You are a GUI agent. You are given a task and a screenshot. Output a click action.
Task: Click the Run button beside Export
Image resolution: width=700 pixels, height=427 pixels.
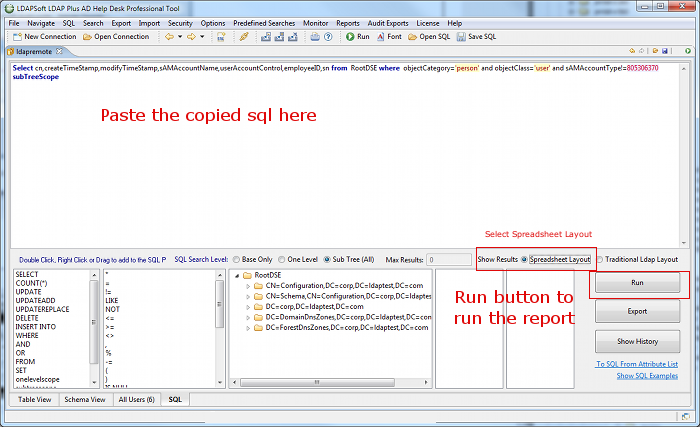pyautogui.click(x=637, y=283)
